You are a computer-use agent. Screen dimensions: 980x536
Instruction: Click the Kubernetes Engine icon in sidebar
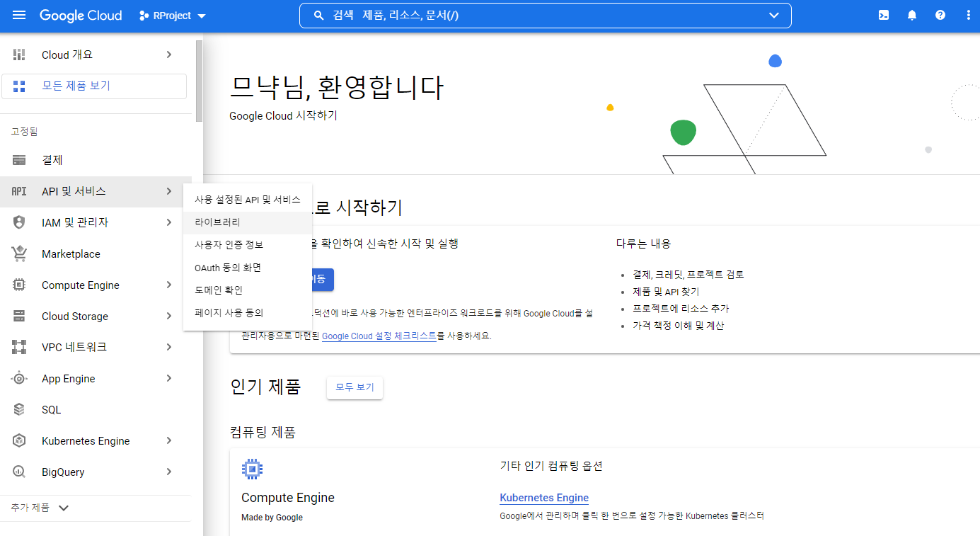tap(19, 440)
